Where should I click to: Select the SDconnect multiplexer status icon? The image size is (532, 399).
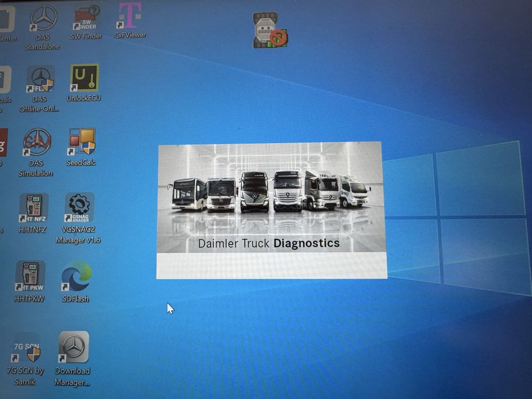coord(270,30)
